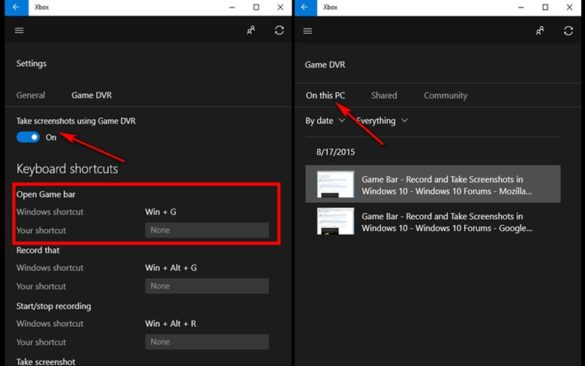This screenshot has height=366, width=585.
Task: Go back in the Xbox Game DVR window
Action: click(x=306, y=7)
